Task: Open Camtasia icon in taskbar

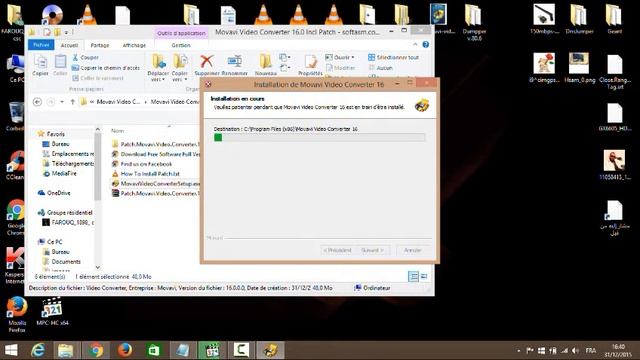Action: tap(241, 350)
